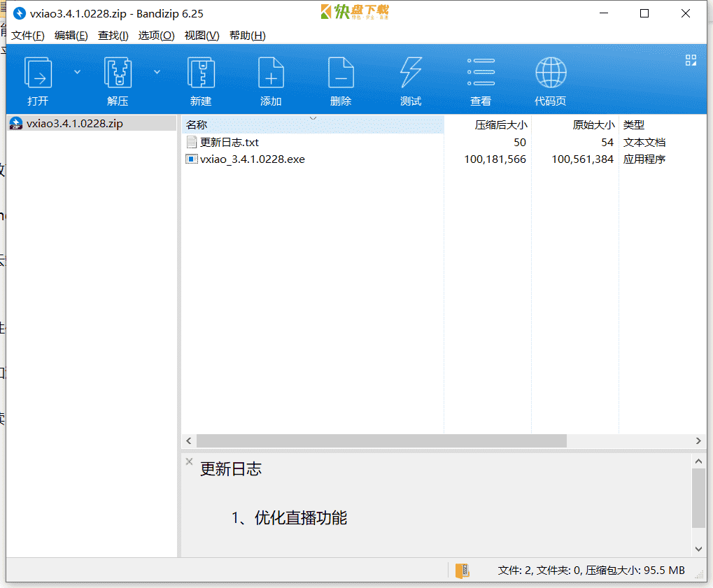Click the status bar file count text
713x588 pixels.
[591, 571]
